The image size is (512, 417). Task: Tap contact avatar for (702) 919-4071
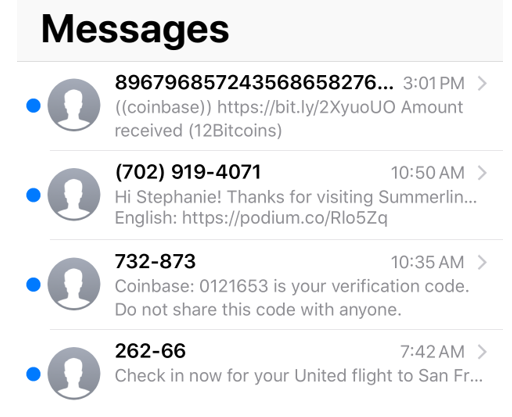pos(74,195)
